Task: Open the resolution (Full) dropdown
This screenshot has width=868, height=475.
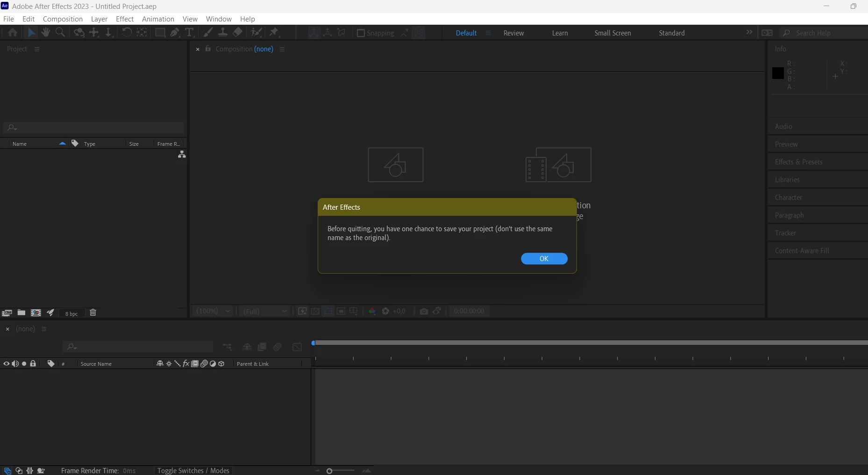Action: click(x=265, y=311)
